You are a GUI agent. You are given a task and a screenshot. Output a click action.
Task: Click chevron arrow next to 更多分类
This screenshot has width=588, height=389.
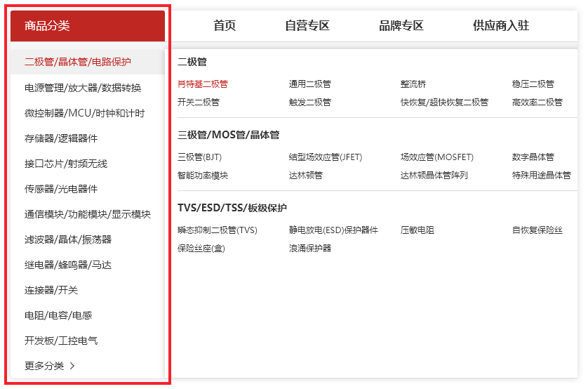[x=72, y=366]
